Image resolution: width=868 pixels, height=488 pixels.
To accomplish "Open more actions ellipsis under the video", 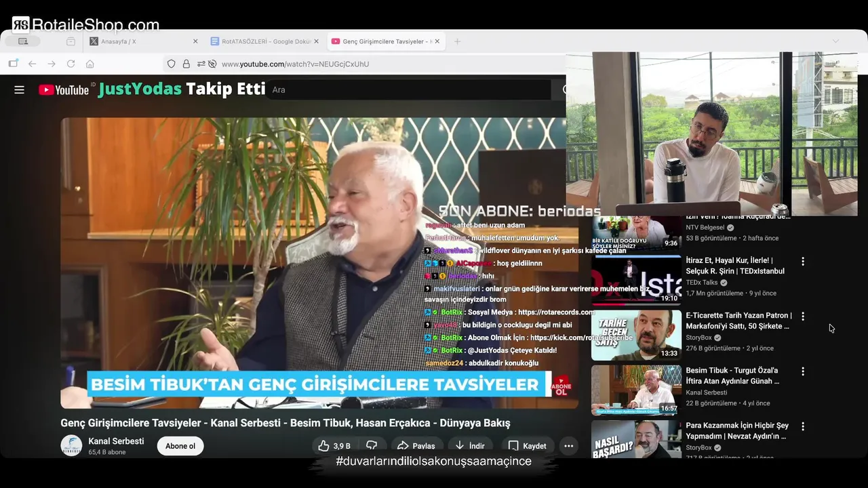I will point(568,446).
